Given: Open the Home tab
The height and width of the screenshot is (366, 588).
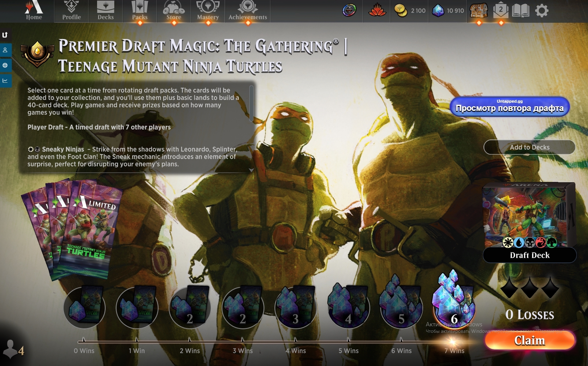Looking at the screenshot, I should point(34,11).
